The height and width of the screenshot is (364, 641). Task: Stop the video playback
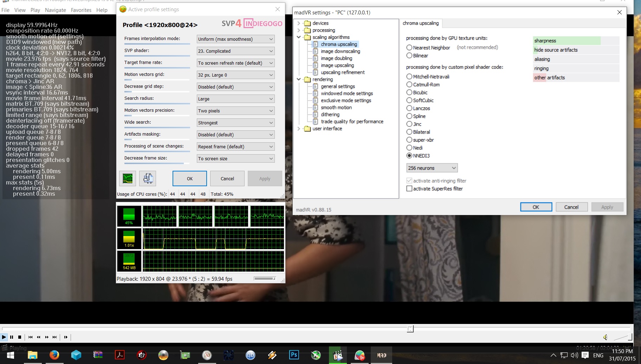(x=20, y=337)
